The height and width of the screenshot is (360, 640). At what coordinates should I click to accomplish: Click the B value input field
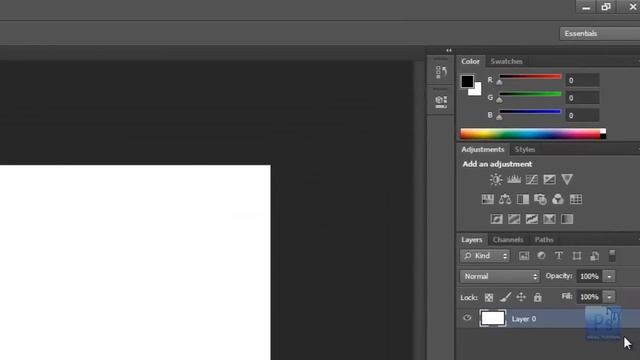[582, 116]
